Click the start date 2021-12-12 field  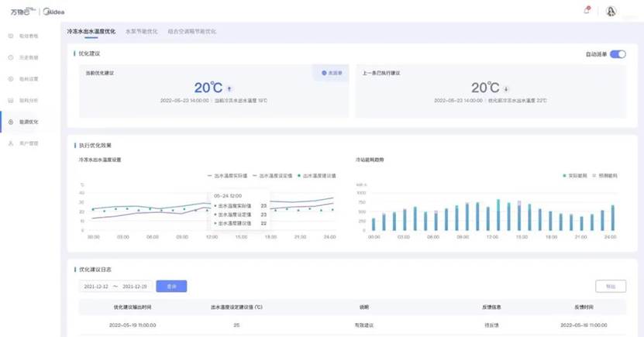point(96,287)
